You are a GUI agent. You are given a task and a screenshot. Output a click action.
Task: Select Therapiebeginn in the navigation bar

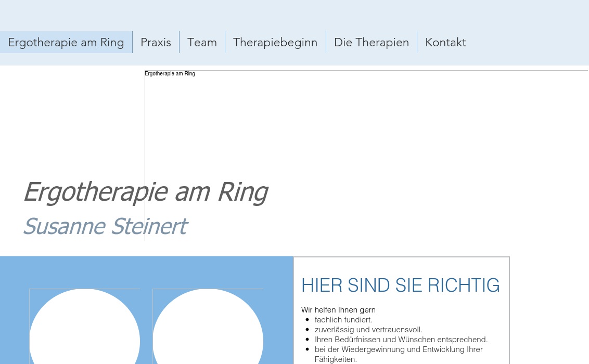275,42
